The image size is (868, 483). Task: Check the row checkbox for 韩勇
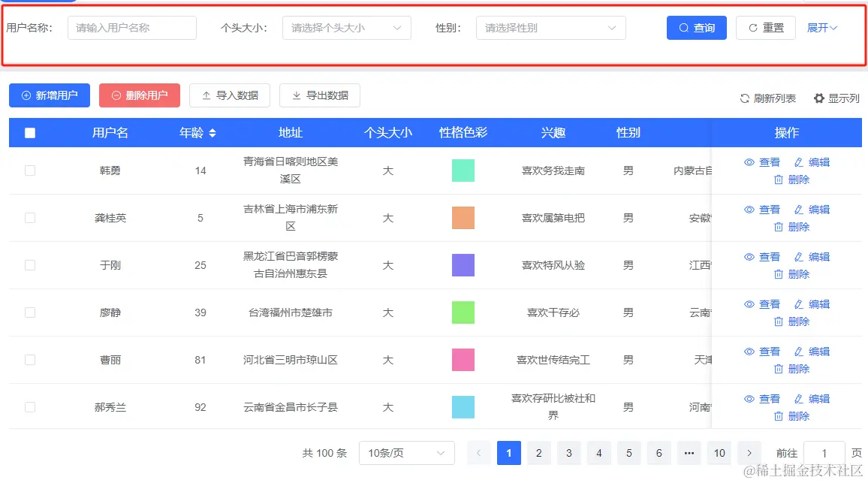click(x=30, y=171)
